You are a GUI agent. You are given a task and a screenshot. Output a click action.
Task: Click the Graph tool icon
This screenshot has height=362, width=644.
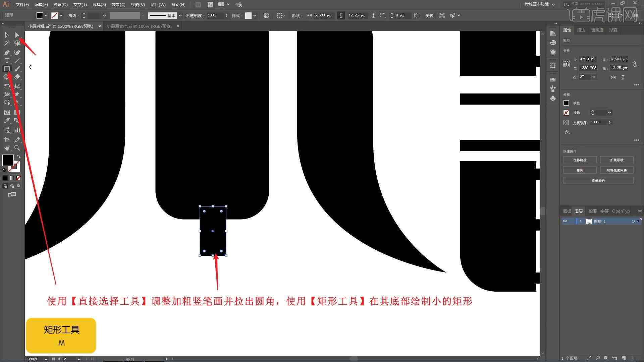pyautogui.click(x=17, y=130)
